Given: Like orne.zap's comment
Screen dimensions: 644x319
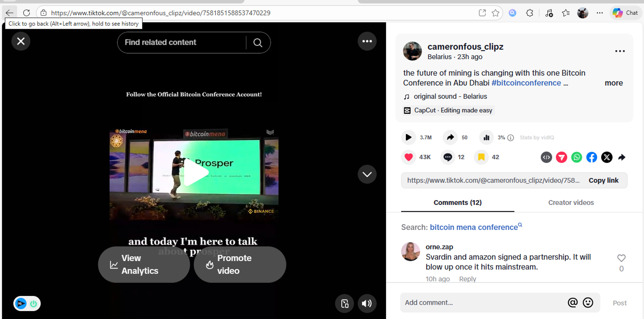Looking at the screenshot, I should [x=621, y=258].
